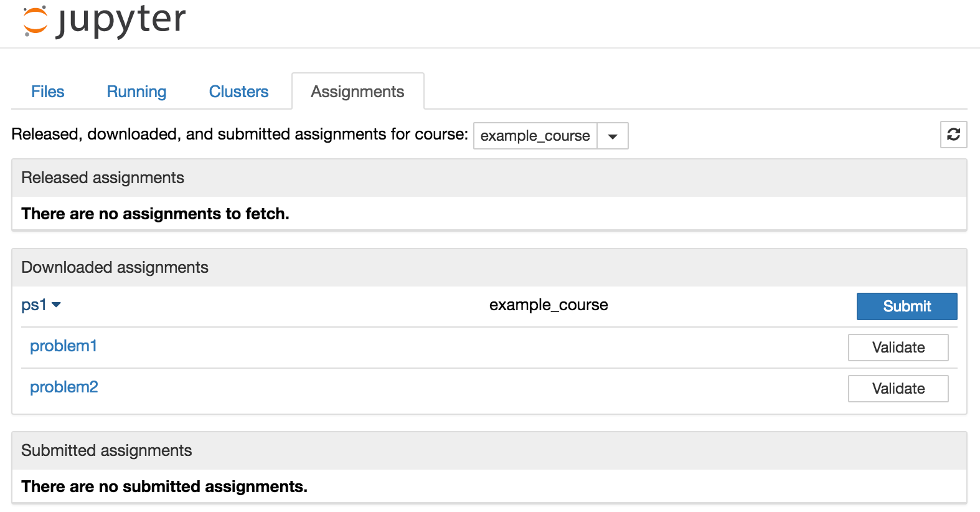Go to the Clusters tab

click(238, 92)
